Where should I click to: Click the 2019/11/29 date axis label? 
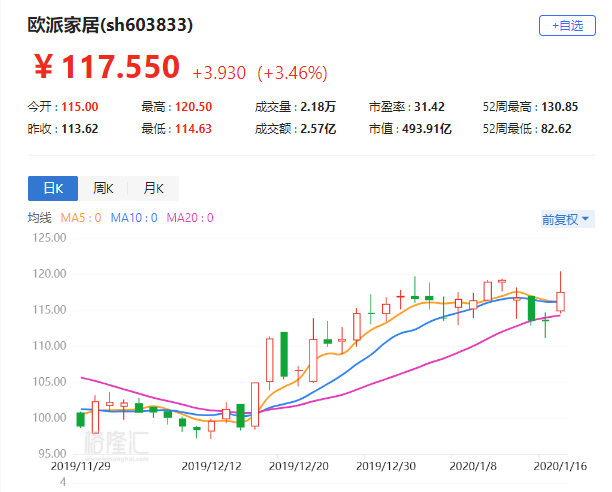pos(81,466)
